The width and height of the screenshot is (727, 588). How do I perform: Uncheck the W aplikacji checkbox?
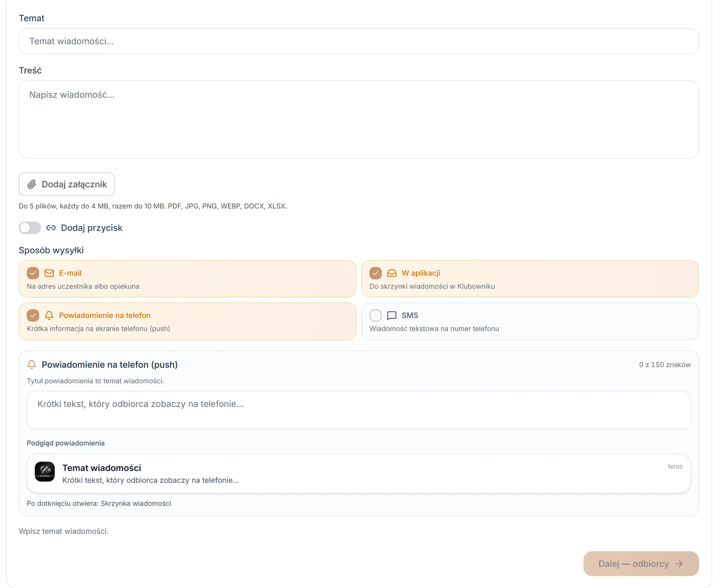[x=375, y=273]
